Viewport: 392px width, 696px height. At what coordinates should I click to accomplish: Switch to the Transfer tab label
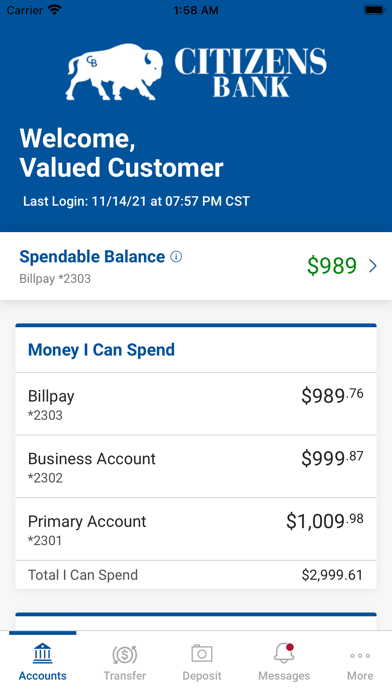[x=124, y=676]
